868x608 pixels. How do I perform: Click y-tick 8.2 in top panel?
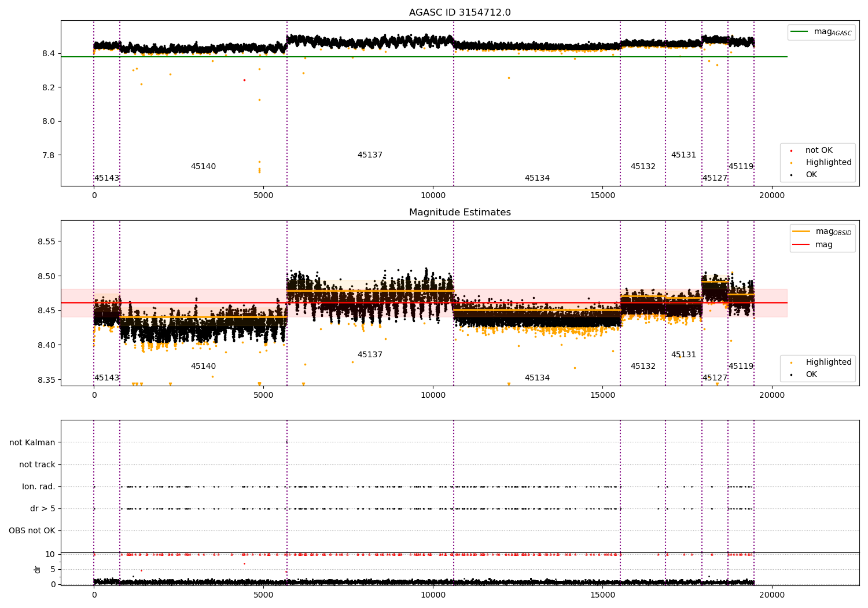(x=48, y=87)
